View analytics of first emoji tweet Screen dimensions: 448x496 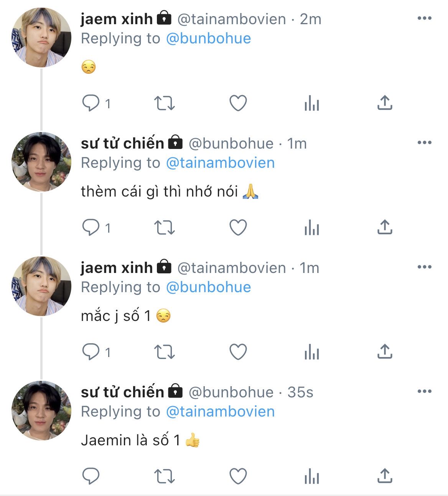311,103
